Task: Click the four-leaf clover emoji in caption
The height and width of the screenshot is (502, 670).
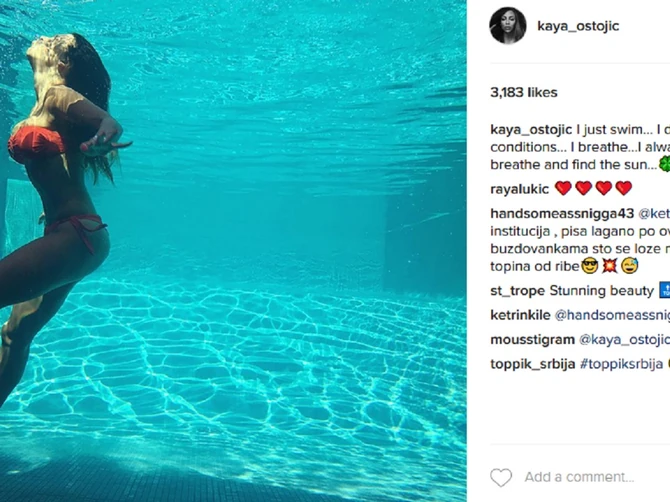Action: click(x=664, y=164)
